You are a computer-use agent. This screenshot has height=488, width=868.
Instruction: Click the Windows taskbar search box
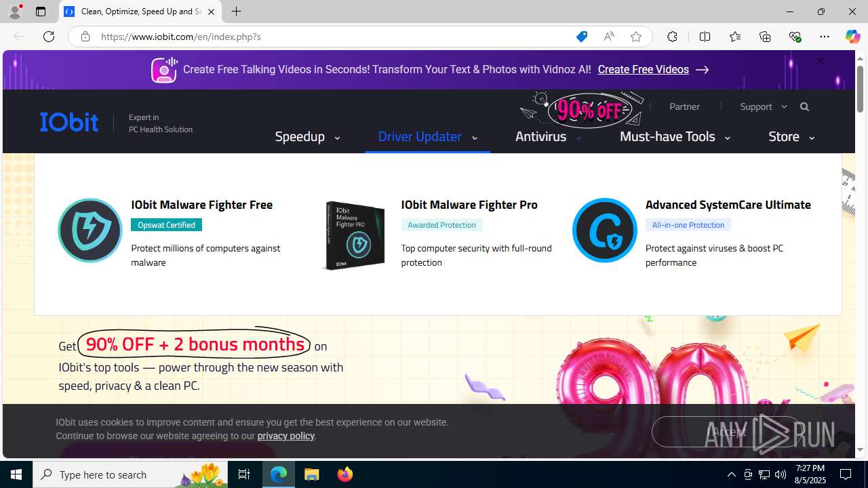pyautogui.click(x=130, y=474)
